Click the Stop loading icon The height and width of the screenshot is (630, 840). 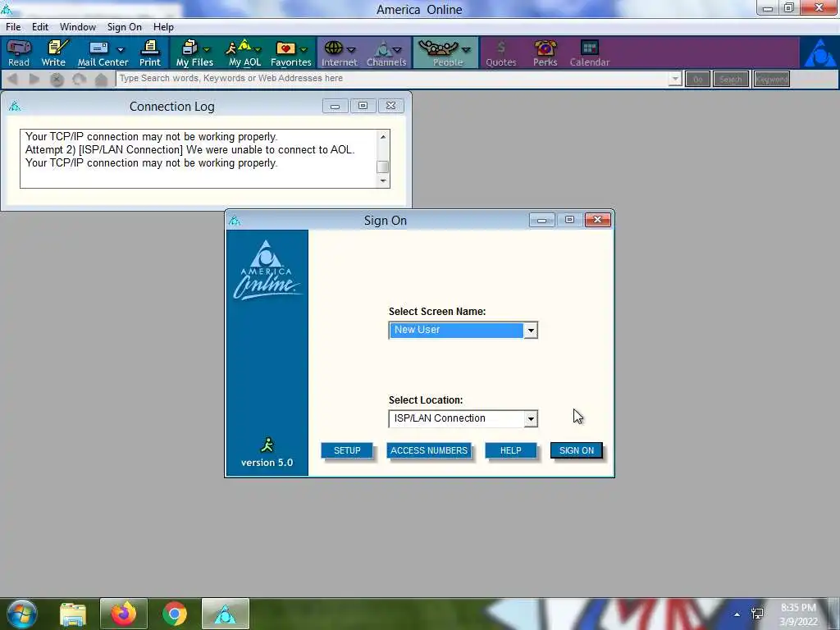click(x=57, y=80)
